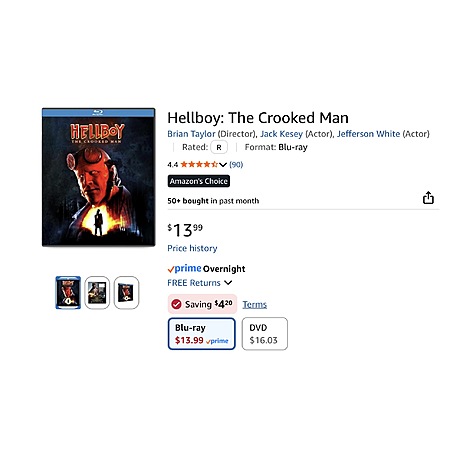
Task: Select the DVD format option
Action: (265, 334)
